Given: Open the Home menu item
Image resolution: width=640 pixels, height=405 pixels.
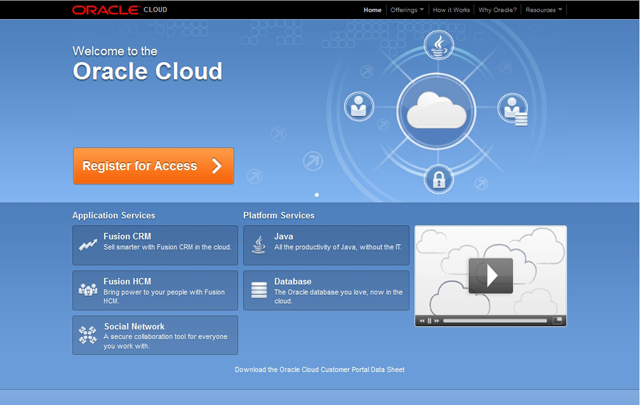Looking at the screenshot, I should click(x=372, y=10).
